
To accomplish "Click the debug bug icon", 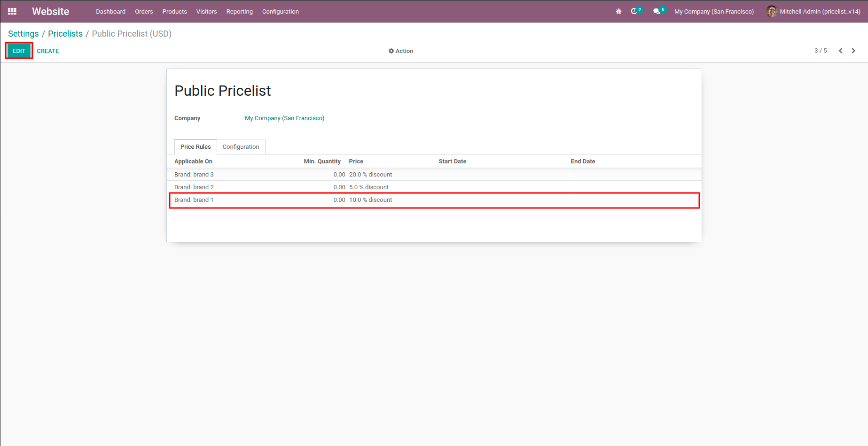I will click(618, 11).
